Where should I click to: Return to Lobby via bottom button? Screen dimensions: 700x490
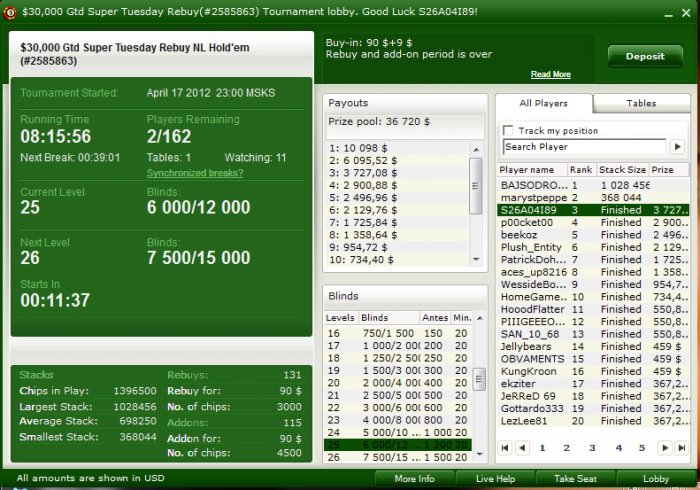coord(655,479)
